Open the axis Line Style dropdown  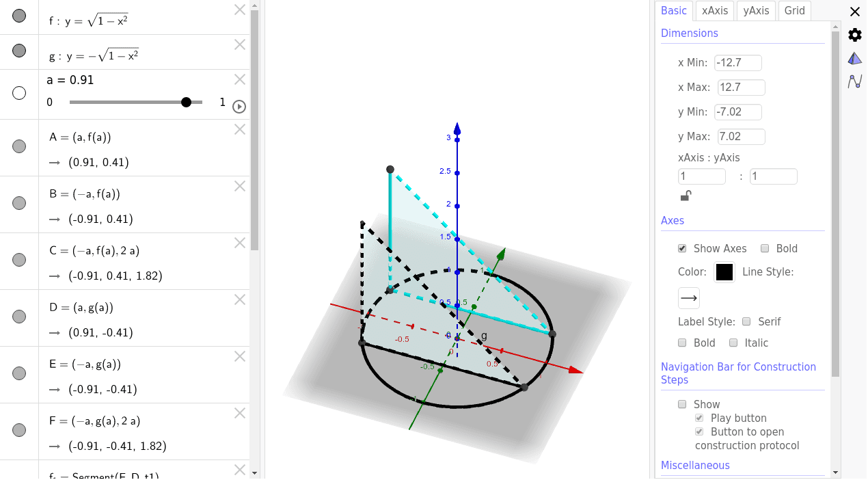coord(688,297)
